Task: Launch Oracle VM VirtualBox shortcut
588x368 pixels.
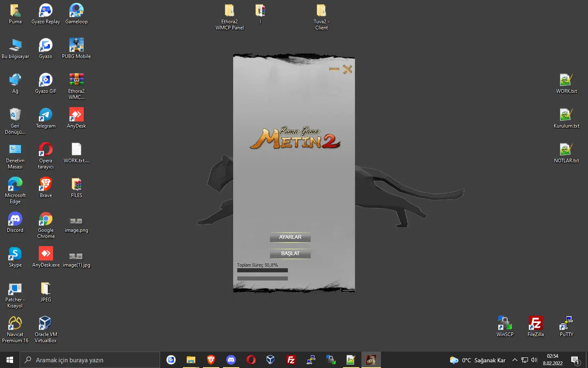Action: point(46,330)
